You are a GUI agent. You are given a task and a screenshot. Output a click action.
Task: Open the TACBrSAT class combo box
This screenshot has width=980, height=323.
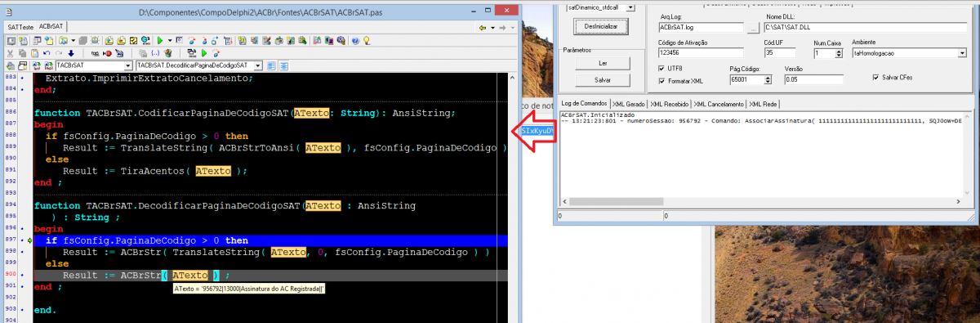127,65
